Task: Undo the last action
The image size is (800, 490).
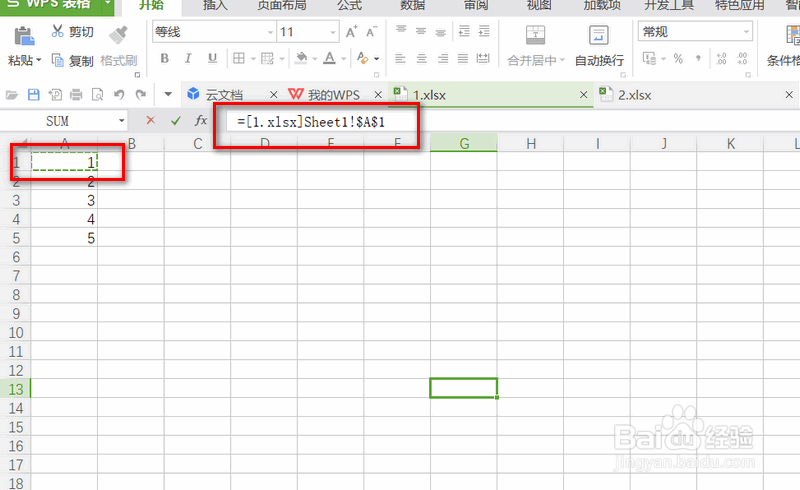Action: tap(119, 94)
